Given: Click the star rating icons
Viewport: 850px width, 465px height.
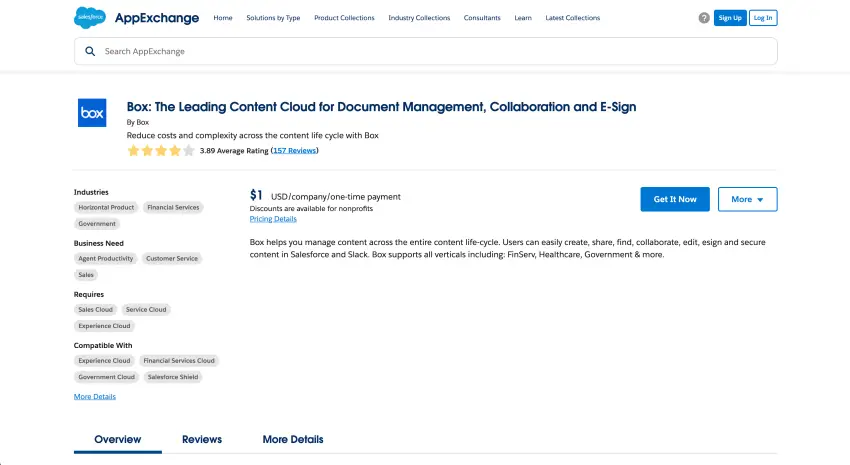Looking at the screenshot, I should pyautogui.click(x=160, y=151).
